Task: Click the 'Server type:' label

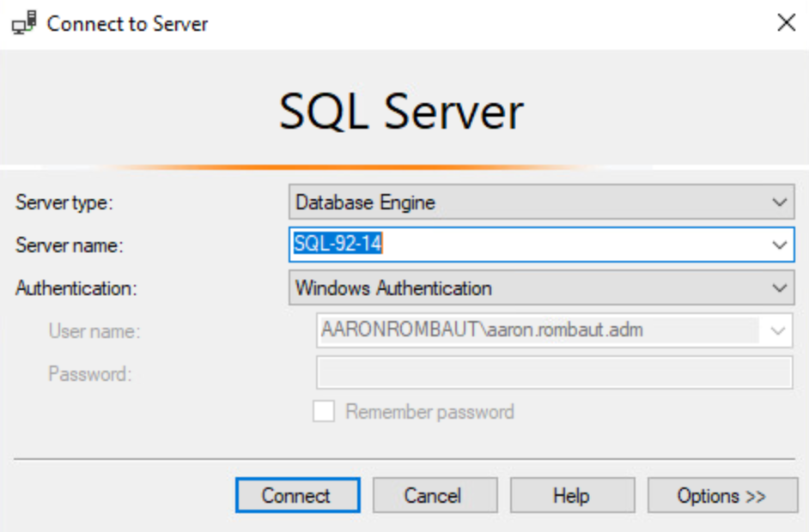Action: 64,203
